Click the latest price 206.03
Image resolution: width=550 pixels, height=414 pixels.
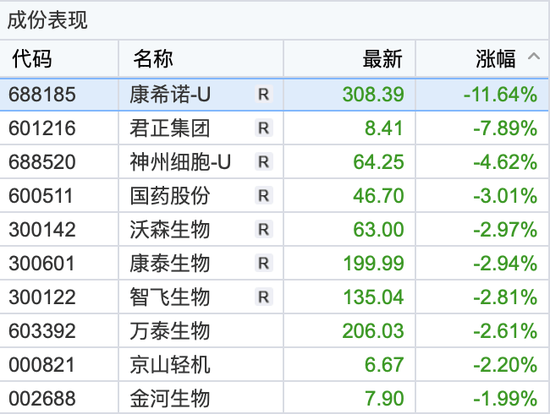pos(374,331)
